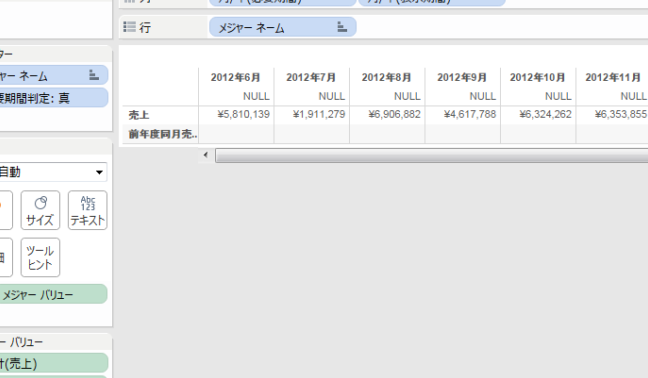Click the メジャー ネーム pill on the Rows shelf
This screenshot has width=648, height=378.
coord(282,27)
